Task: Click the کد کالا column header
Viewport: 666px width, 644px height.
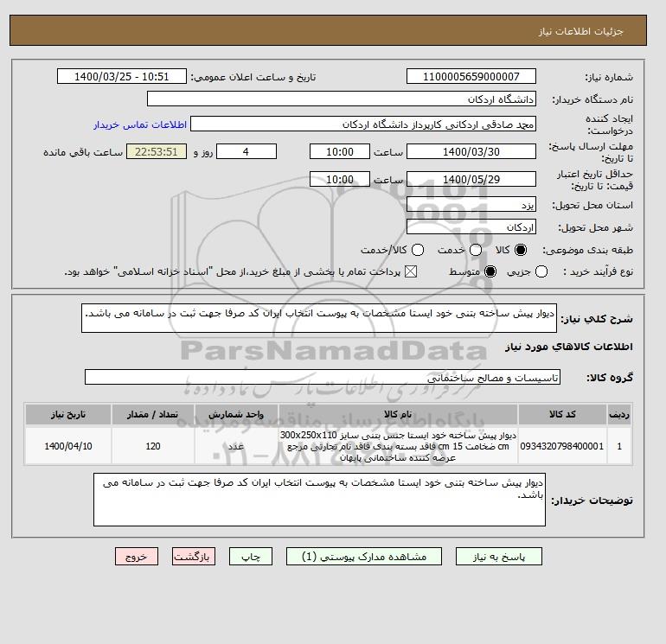Action: (x=562, y=414)
